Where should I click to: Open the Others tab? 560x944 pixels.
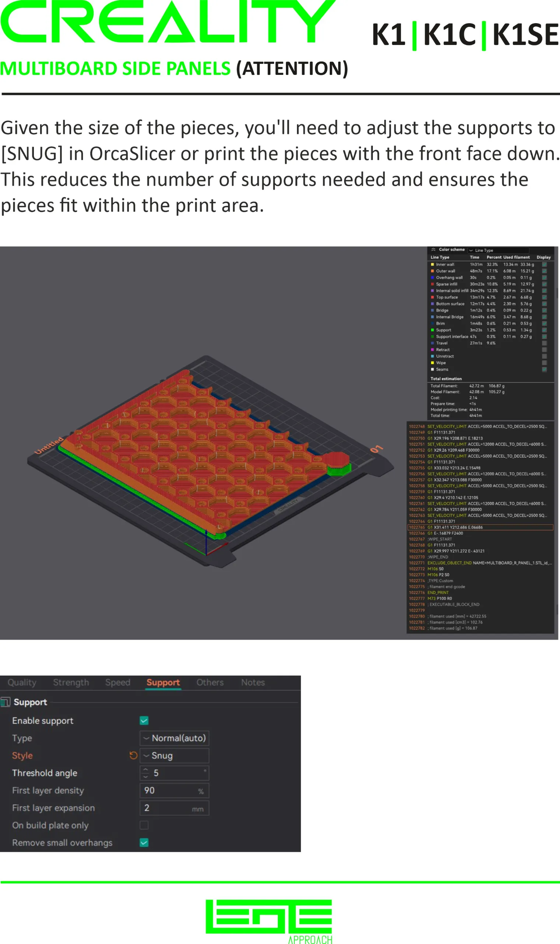pyautogui.click(x=210, y=682)
